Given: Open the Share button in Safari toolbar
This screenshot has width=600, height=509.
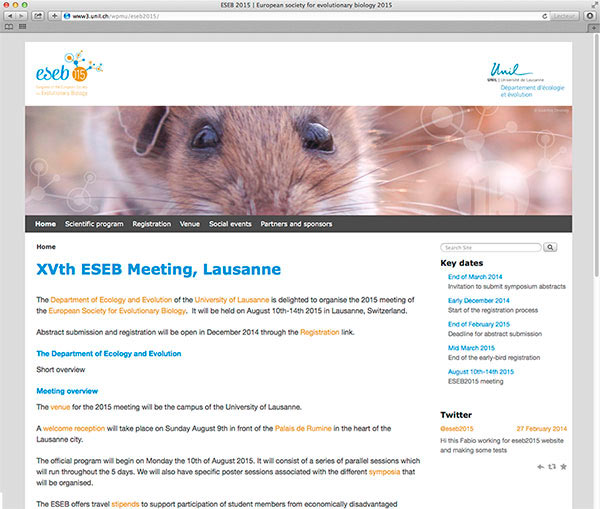Looking at the screenshot, I should [38, 16].
